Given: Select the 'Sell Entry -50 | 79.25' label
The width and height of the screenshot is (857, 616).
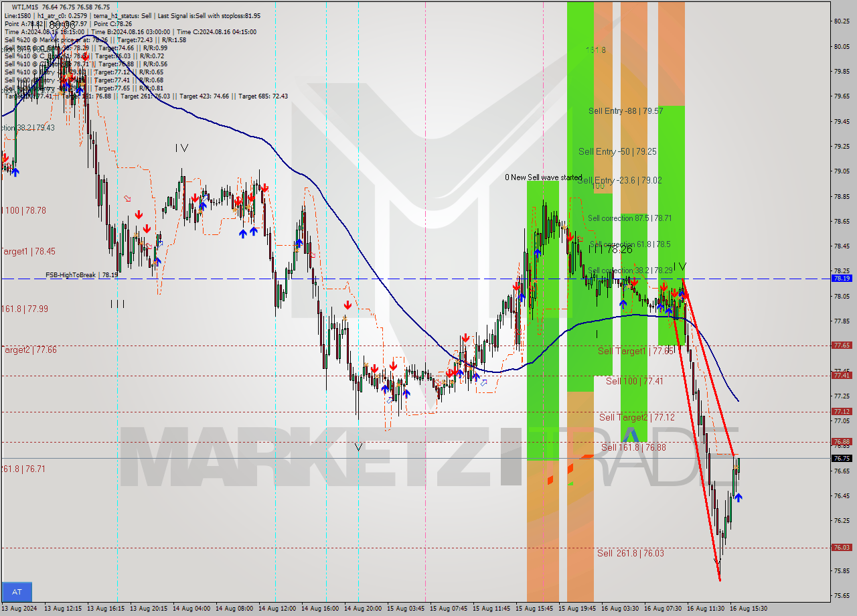Looking at the screenshot, I should point(617,152).
